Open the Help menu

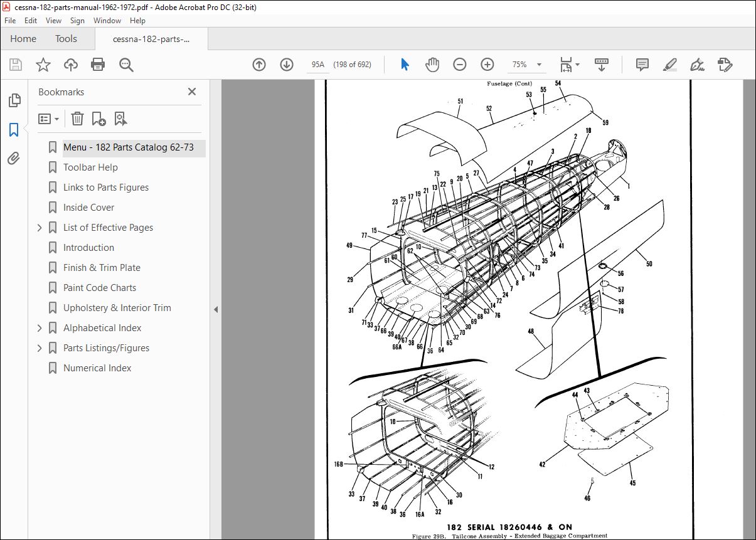[x=137, y=21]
